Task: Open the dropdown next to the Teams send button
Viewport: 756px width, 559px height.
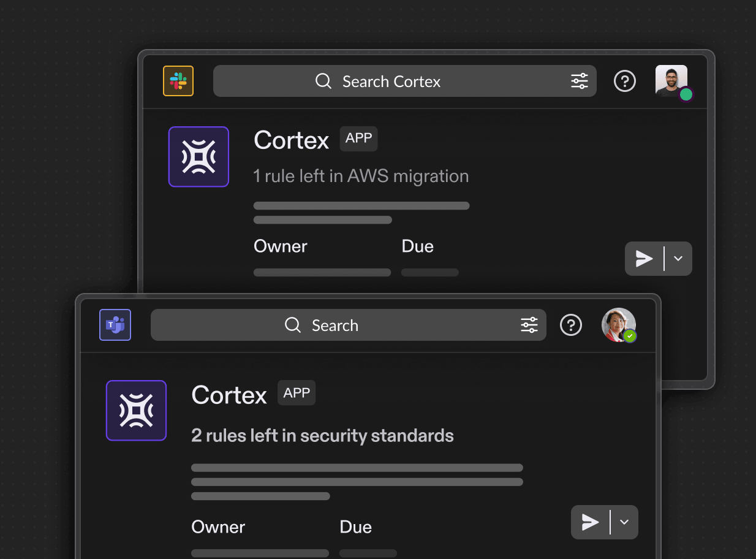Action: point(624,522)
